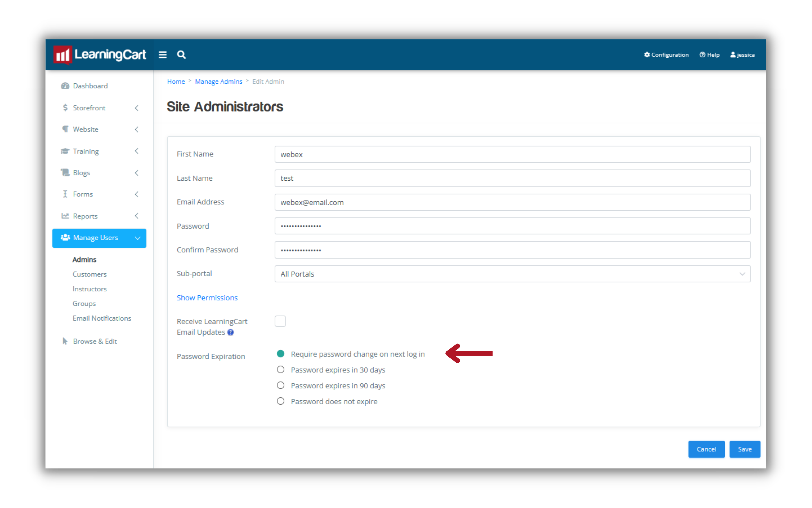Open Configuration gear in header
Viewport: 812px width, 508px height.
point(666,55)
